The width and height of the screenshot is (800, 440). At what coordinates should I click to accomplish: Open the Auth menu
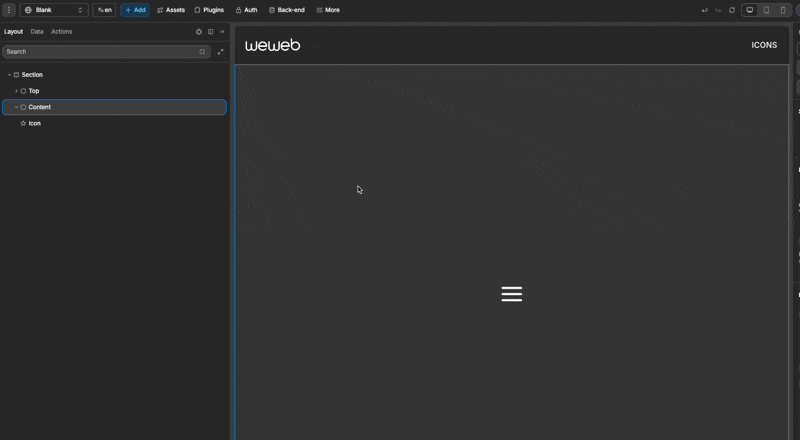point(246,10)
